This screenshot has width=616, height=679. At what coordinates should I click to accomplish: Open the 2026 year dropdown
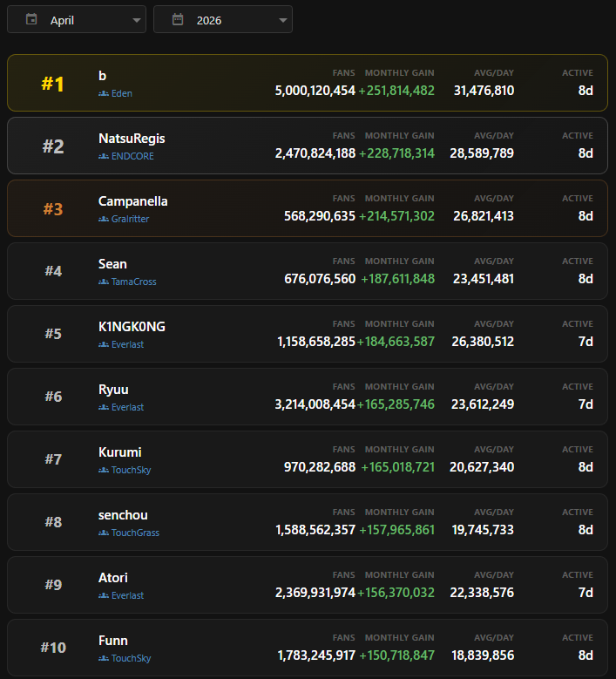coord(223,19)
